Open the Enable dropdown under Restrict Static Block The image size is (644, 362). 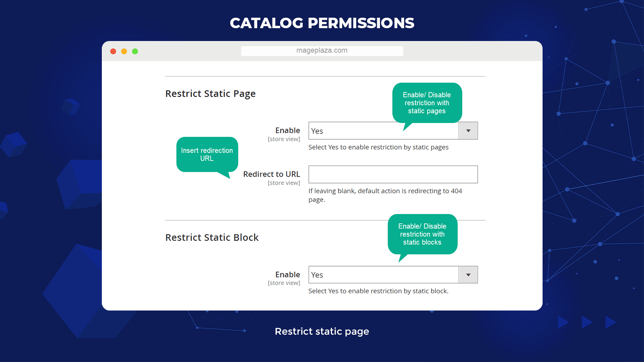point(468,275)
